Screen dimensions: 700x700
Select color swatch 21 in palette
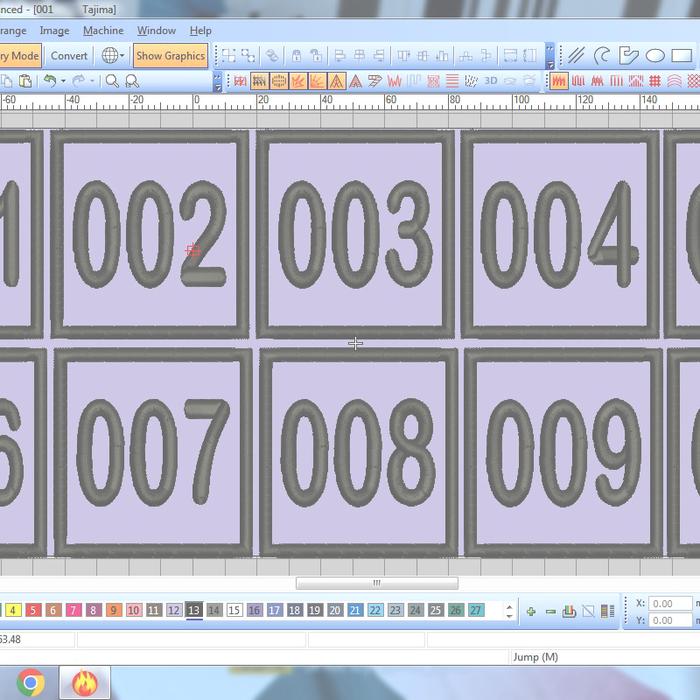[x=355, y=610]
